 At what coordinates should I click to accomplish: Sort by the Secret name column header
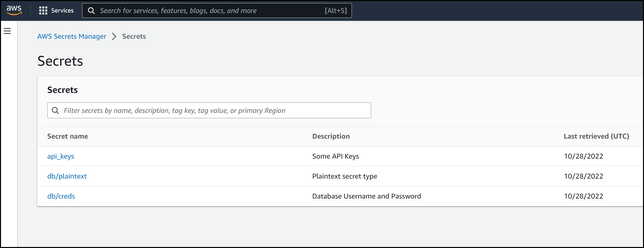[x=67, y=136]
